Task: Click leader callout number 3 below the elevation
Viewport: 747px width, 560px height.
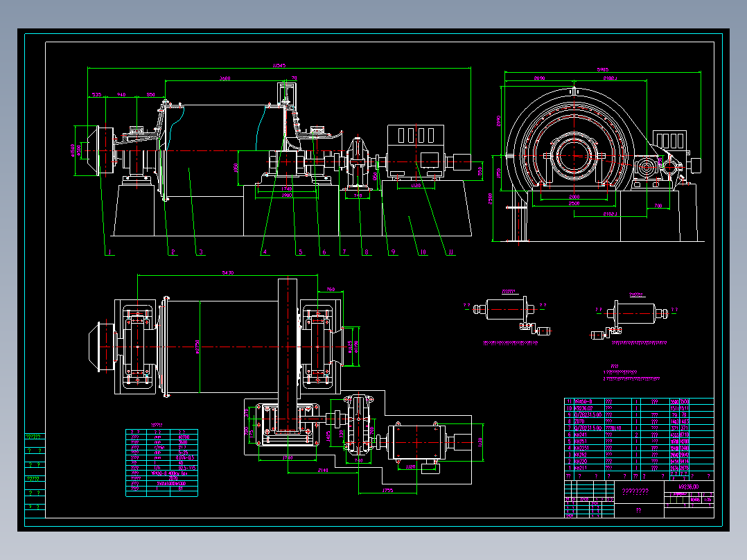Action: coord(201,252)
